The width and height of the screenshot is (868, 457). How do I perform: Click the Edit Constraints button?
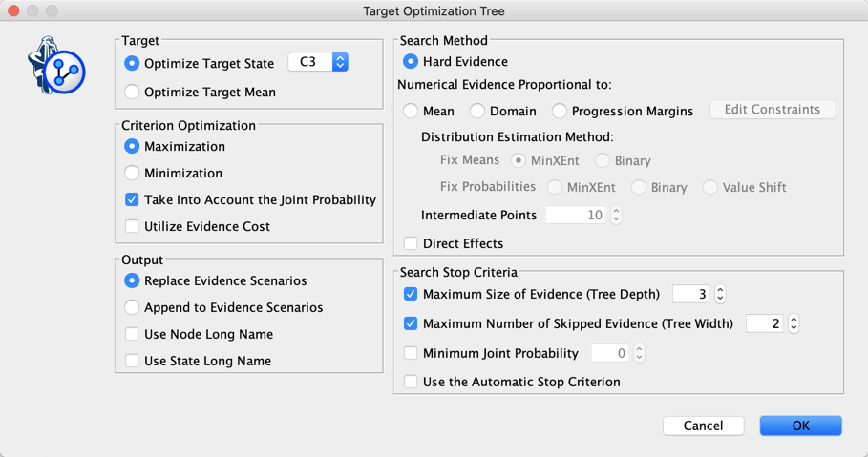773,110
